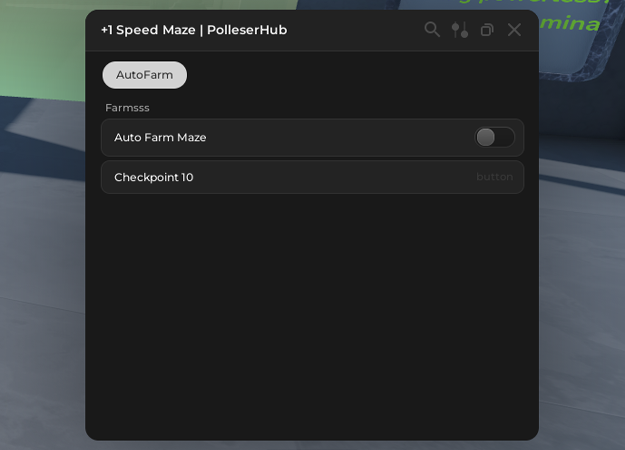Click empty header space beside the AutoFarm tab

coord(350,75)
